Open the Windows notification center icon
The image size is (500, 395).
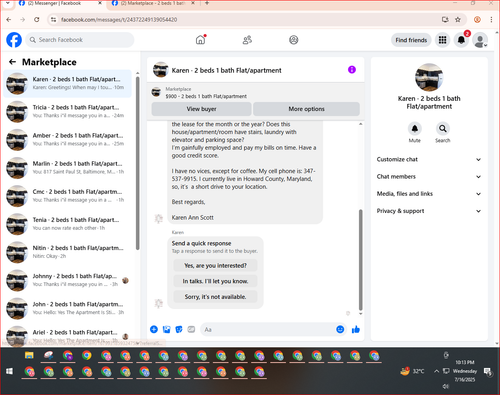488,371
